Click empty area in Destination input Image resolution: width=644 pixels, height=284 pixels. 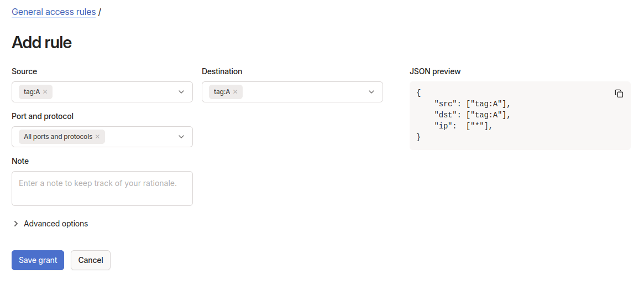point(304,92)
